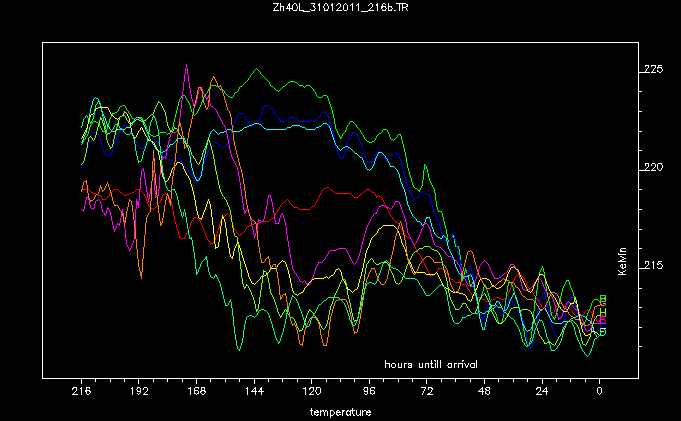Click the 96 hours x-axis tick label

coord(369,391)
